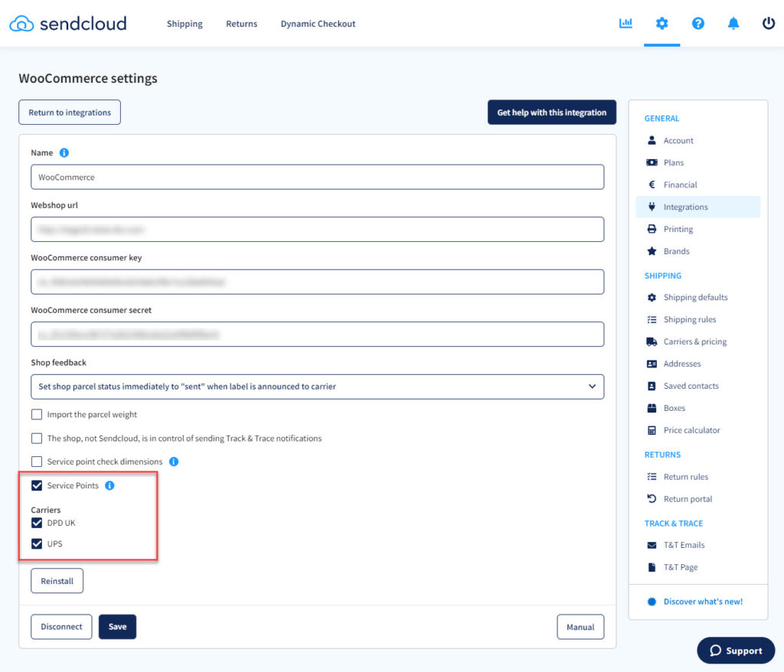The width and height of the screenshot is (784, 672).
Task: Click the Shipping defaults gear icon
Action: tap(652, 298)
